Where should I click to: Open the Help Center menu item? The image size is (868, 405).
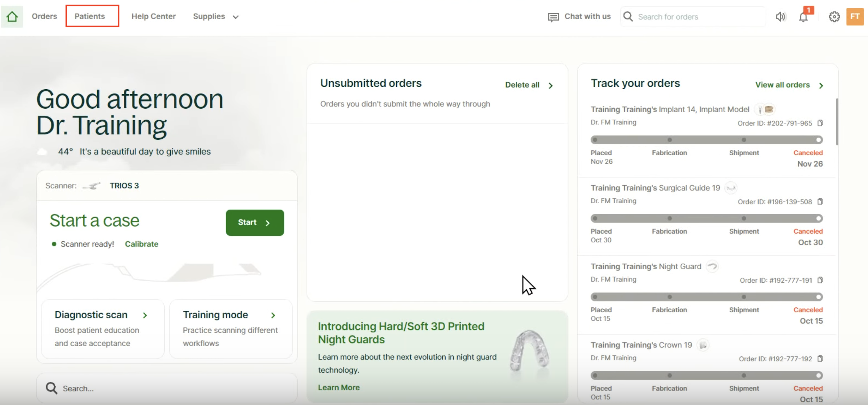click(153, 16)
